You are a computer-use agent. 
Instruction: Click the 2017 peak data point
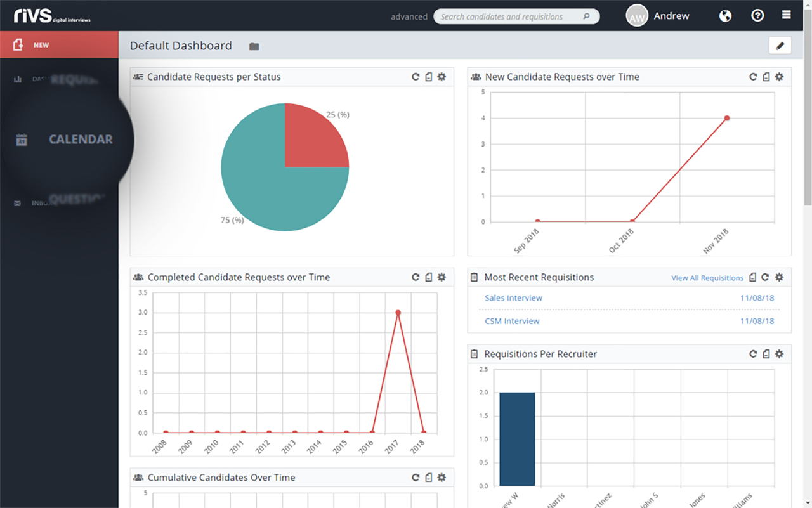[x=398, y=313]
